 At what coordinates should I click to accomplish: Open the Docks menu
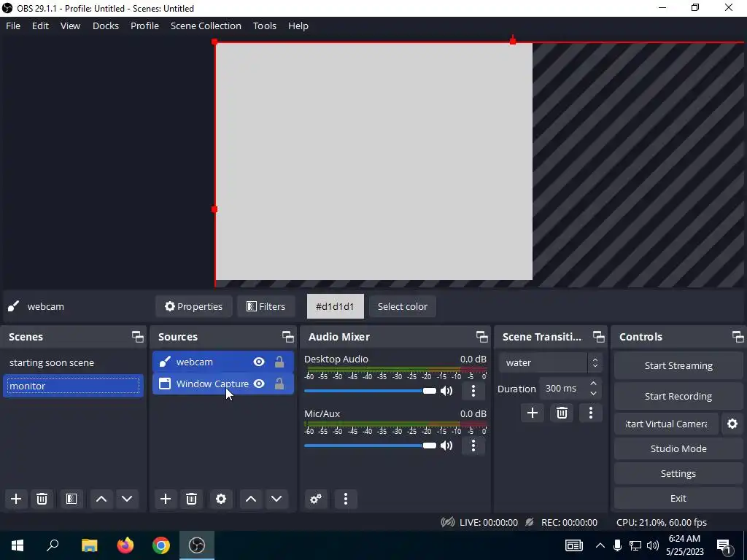tap(105, 26)
